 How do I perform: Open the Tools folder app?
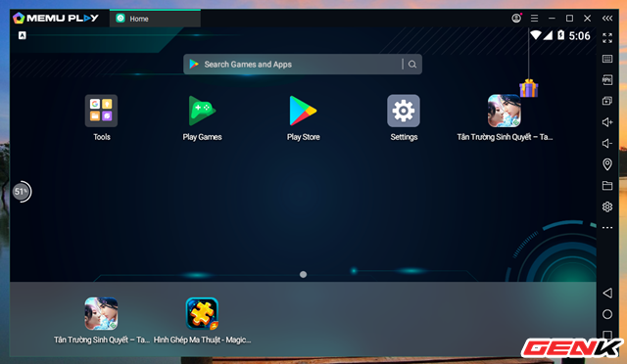coord(101,111)
